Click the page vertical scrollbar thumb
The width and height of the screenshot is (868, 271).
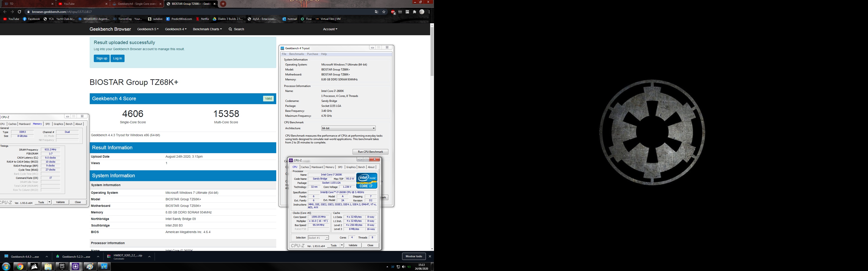tap(432, 51)
